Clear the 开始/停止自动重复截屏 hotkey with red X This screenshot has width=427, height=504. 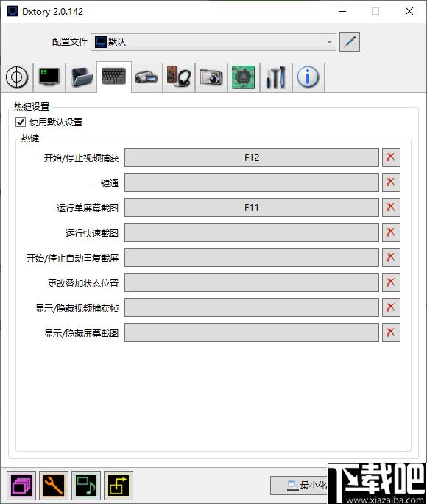(x=391, y=257)
